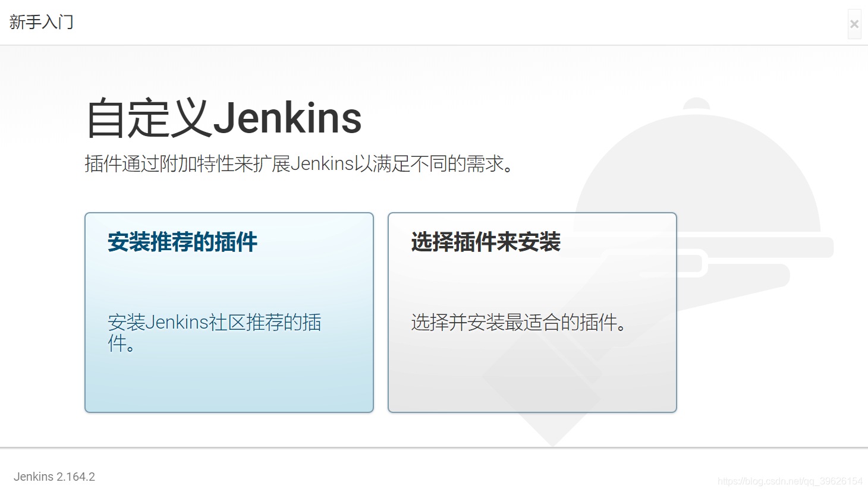Click the Jenkins 2.164.2 version label

click(54, 477)
